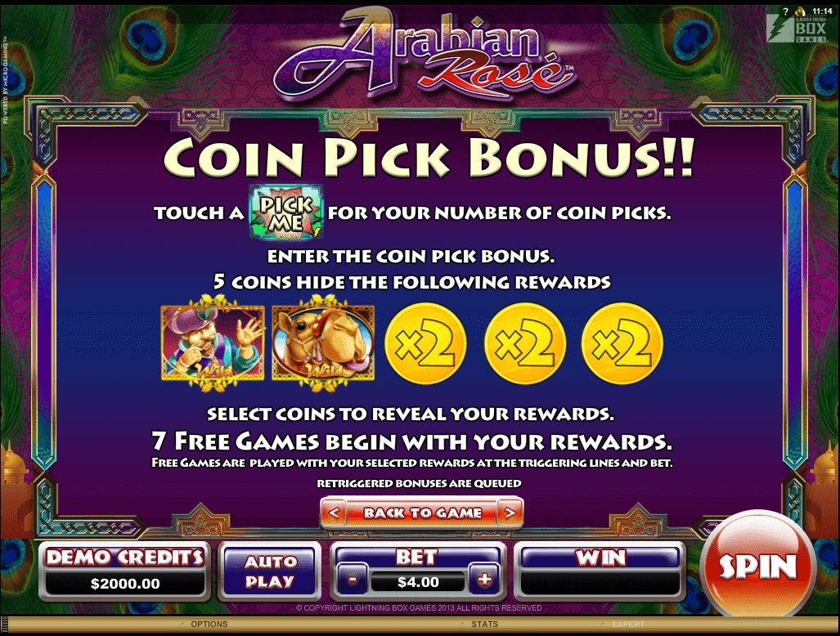The height and width of the screenshot is (636, 840).
Task: Select the merchant Wild symbol
Action: point(213,343)
